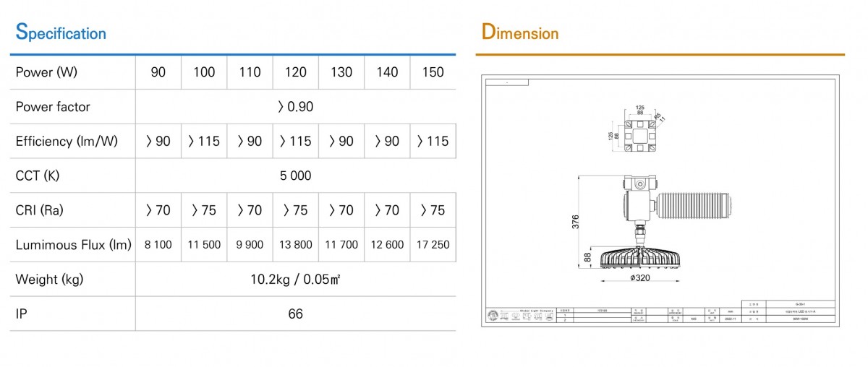Click the 150 power column header
868x367 pixels.
tap(433, 72)
